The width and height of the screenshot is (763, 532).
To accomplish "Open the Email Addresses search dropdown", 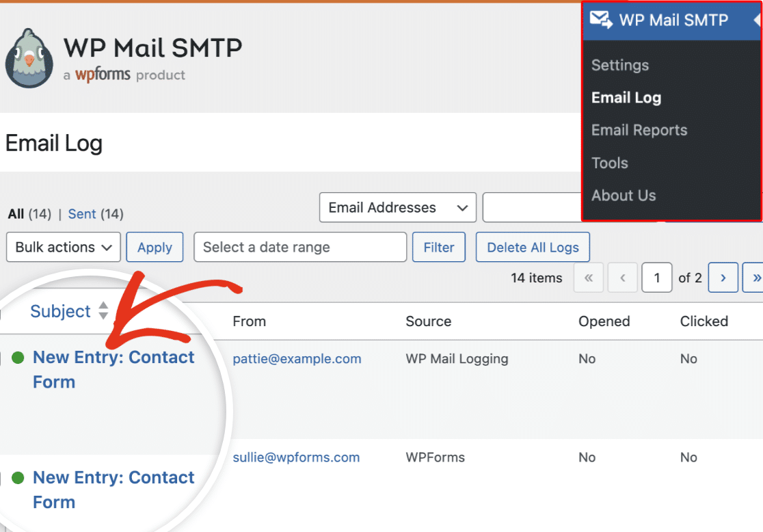I will (x=397, y=207).
